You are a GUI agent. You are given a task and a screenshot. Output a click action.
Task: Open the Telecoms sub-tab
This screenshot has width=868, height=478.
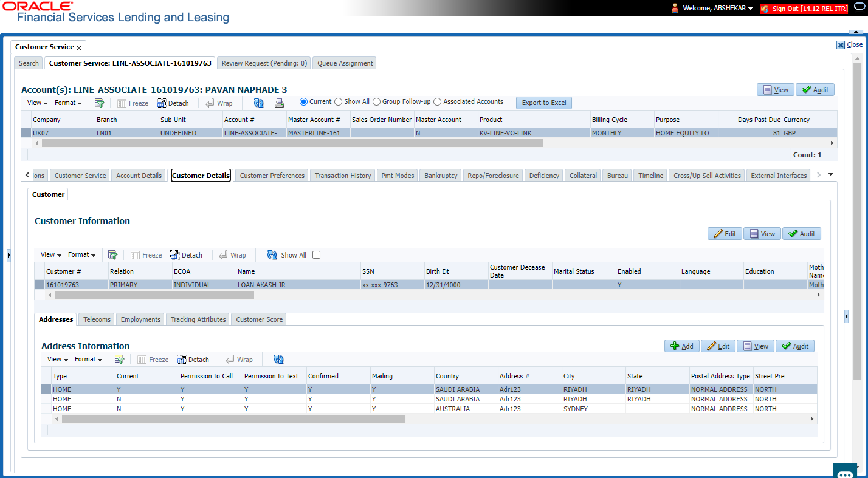97,319
